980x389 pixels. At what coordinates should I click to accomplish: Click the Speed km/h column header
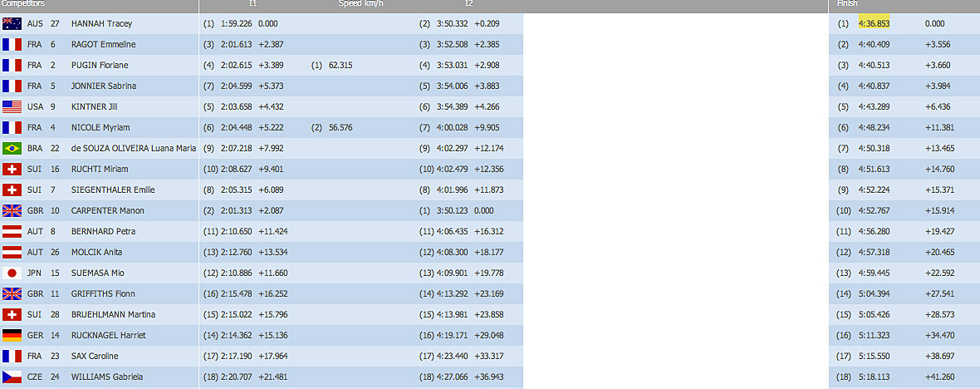[360, 4]
